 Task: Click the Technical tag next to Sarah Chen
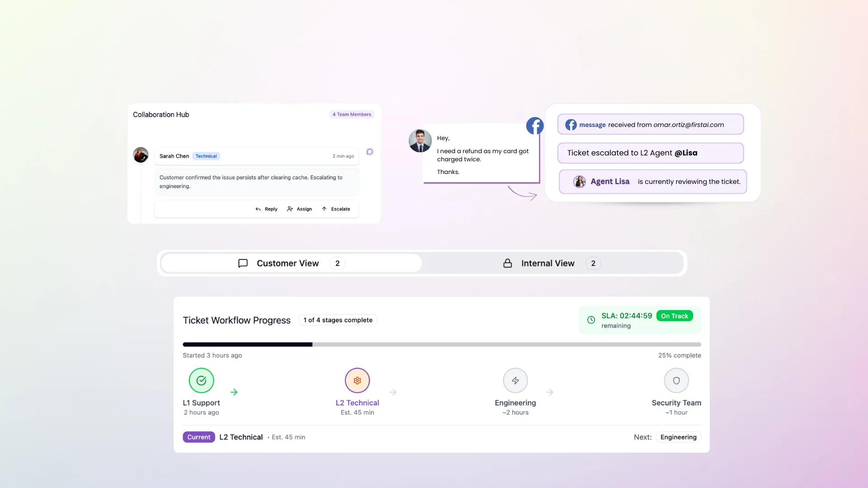tap(206, 156)
